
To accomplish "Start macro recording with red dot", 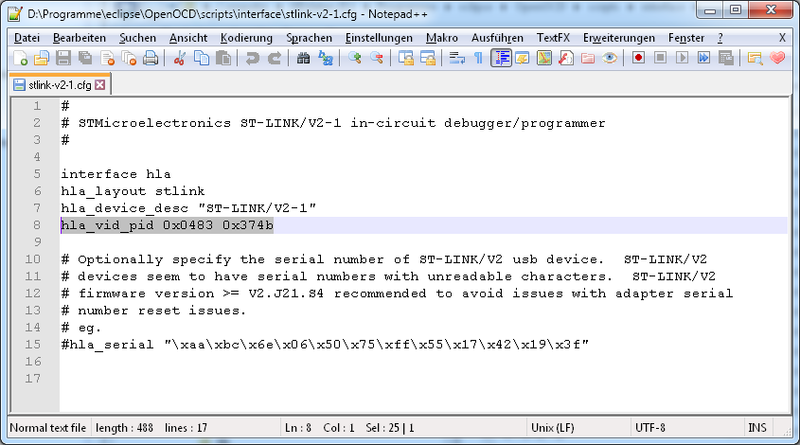I will click(x=638, y=58).
